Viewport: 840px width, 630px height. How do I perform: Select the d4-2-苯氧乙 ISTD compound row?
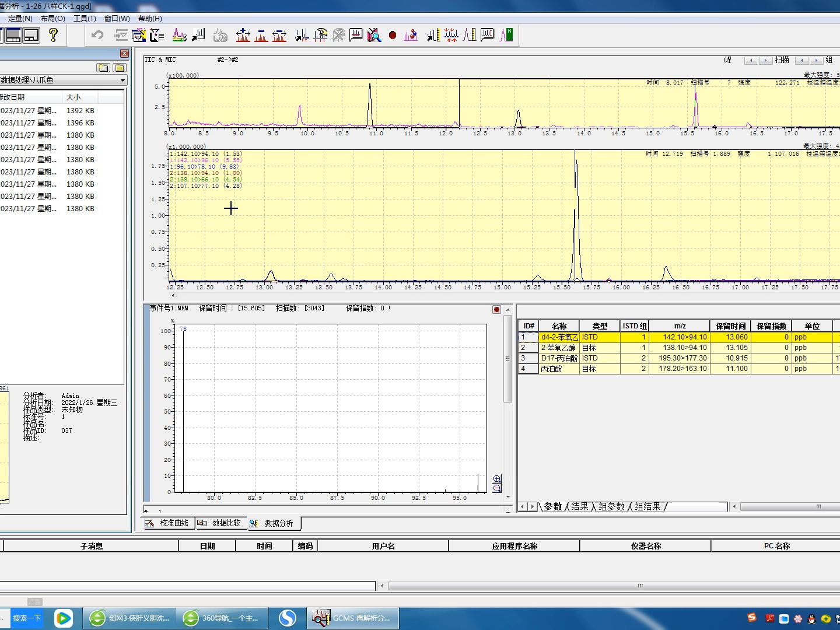tap(678, 337)
